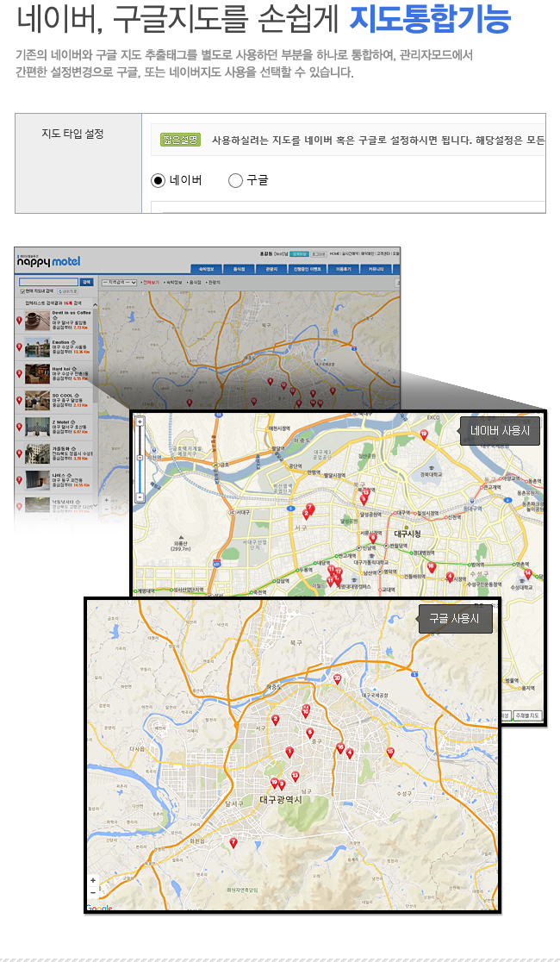Open the 숙박정보 tab
This screenshot has width=560, height=962.
pyautogui.click(x=207, y=269)
